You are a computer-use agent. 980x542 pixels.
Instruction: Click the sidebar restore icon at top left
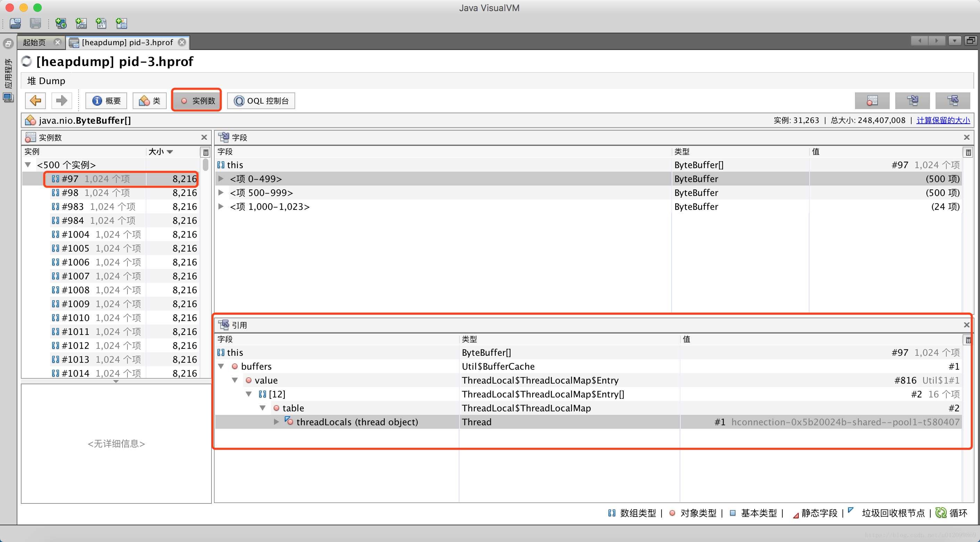[8, 43]
